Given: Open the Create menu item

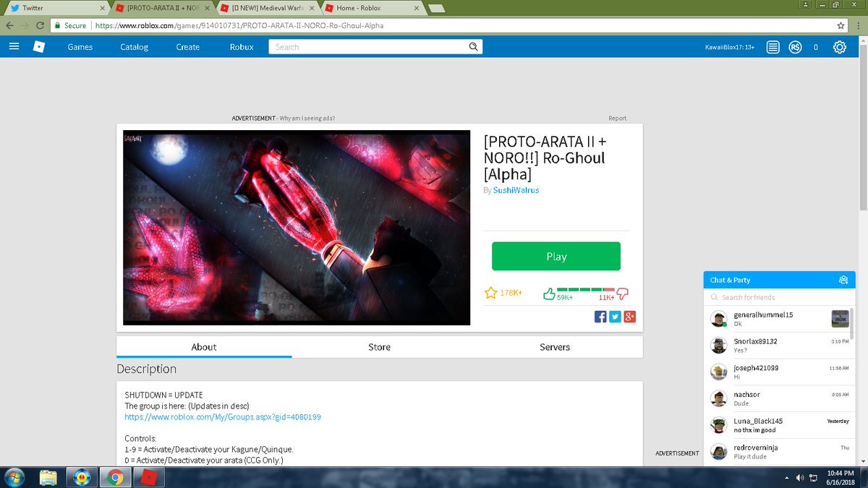Looking at the screenshot, I should pyautogui.click(x=187, y=47).
